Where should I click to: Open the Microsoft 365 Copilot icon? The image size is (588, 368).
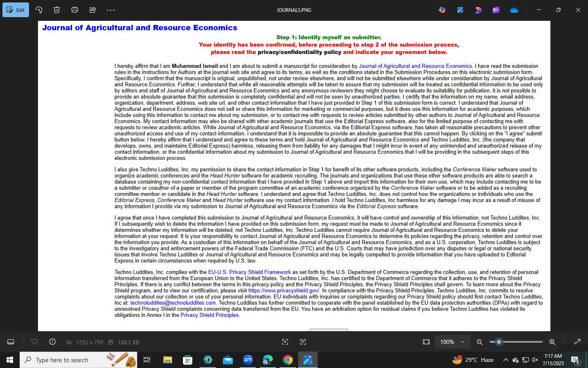click(x=442, y=10)
